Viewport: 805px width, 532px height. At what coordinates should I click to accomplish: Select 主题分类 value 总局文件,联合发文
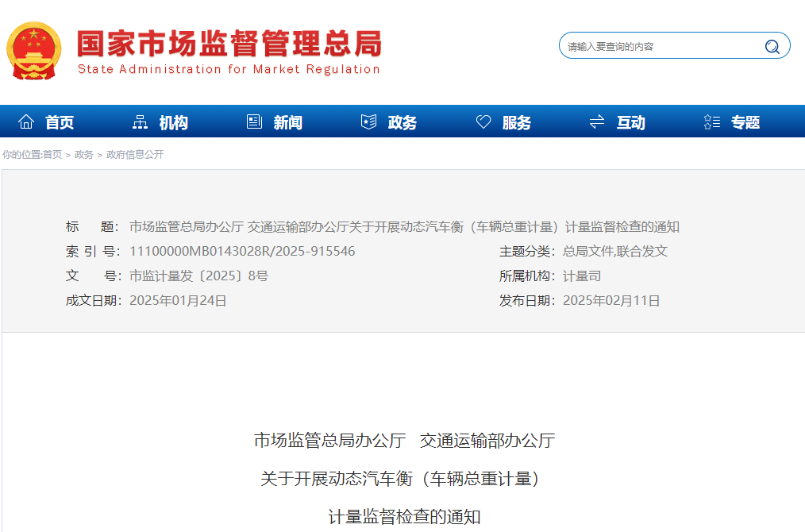[615, 251]
